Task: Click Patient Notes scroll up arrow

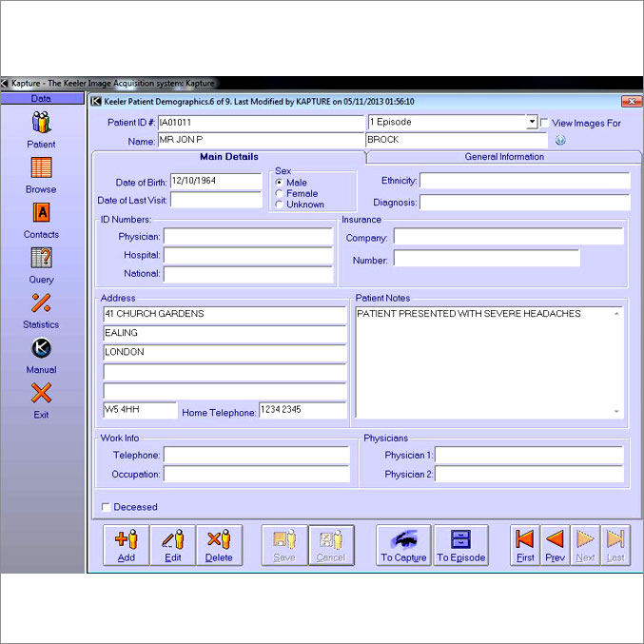Action: click(616, 313)
